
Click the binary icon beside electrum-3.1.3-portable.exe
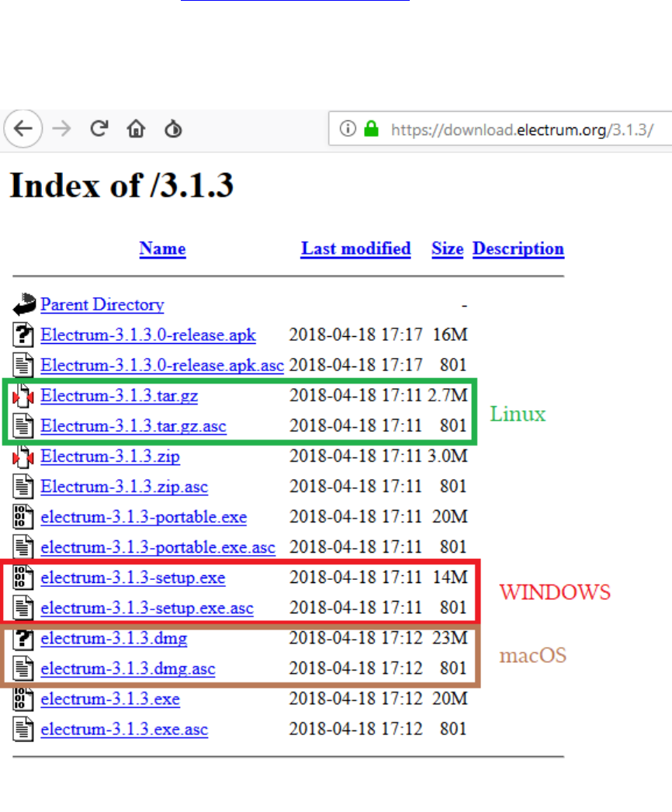(23, 517)
